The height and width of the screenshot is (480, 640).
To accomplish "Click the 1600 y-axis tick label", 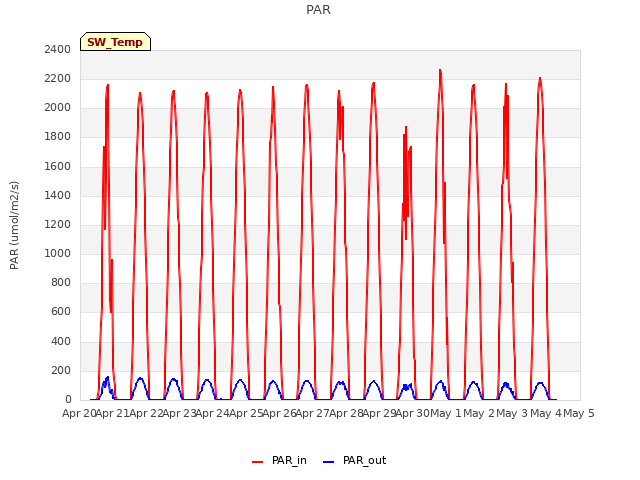I will coord(58,167).
